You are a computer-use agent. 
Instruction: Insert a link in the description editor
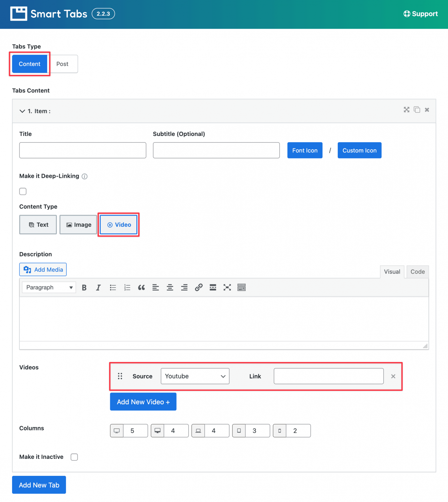[198, 287]
